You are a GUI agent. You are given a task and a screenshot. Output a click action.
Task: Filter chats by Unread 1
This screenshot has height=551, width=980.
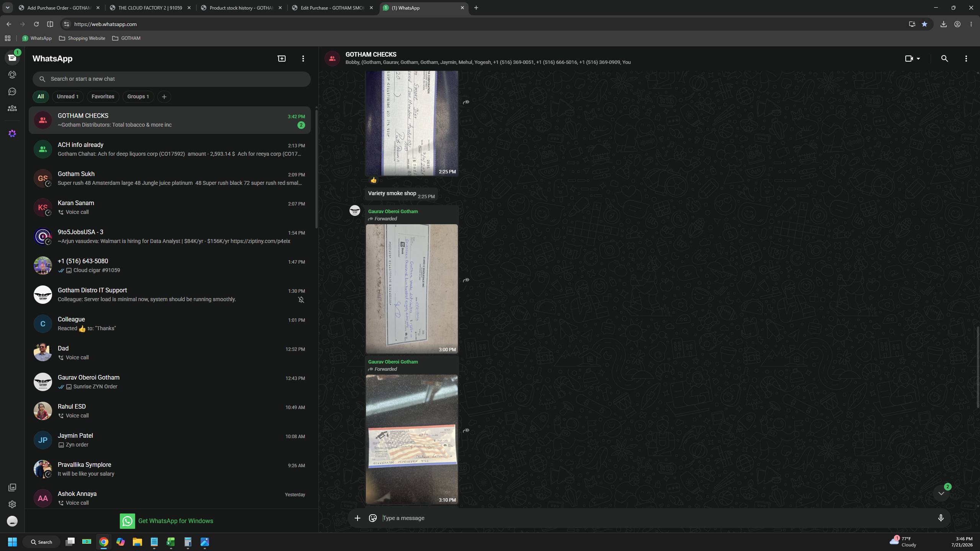point(68,96)
